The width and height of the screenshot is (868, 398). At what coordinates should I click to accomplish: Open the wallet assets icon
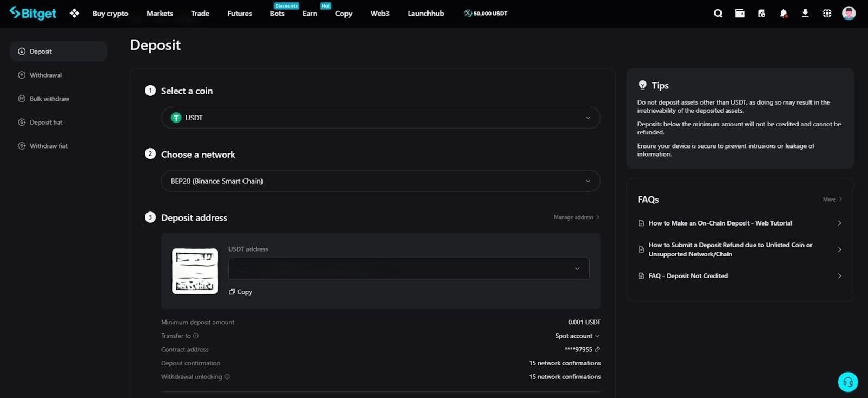tap(739, 13)
